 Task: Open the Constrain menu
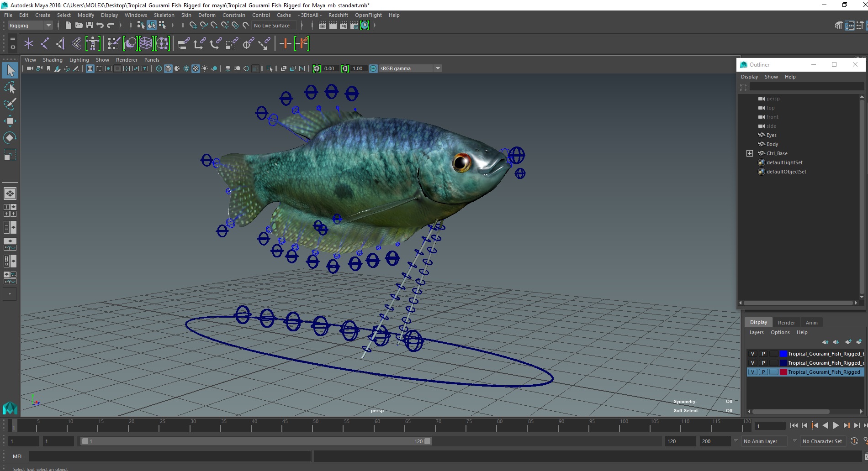click(x=234, y=15)
